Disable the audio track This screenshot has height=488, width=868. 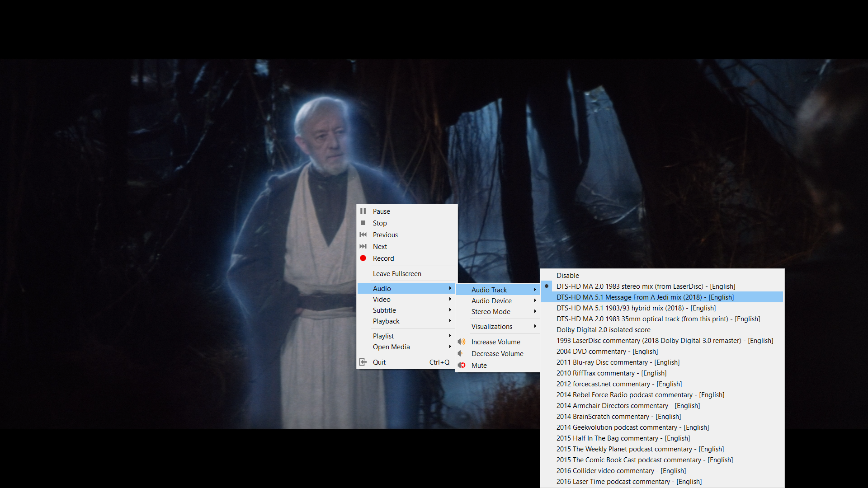point(662,275)
